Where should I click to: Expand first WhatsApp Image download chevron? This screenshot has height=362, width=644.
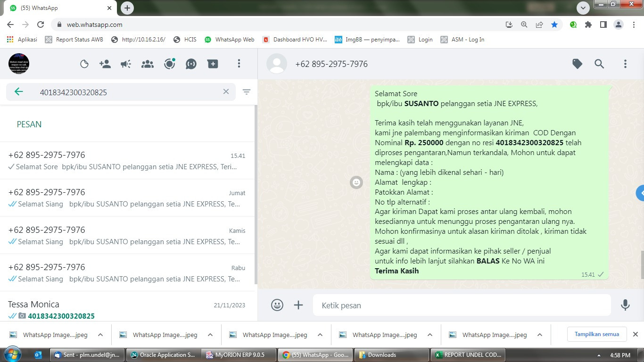click(100, 335)
